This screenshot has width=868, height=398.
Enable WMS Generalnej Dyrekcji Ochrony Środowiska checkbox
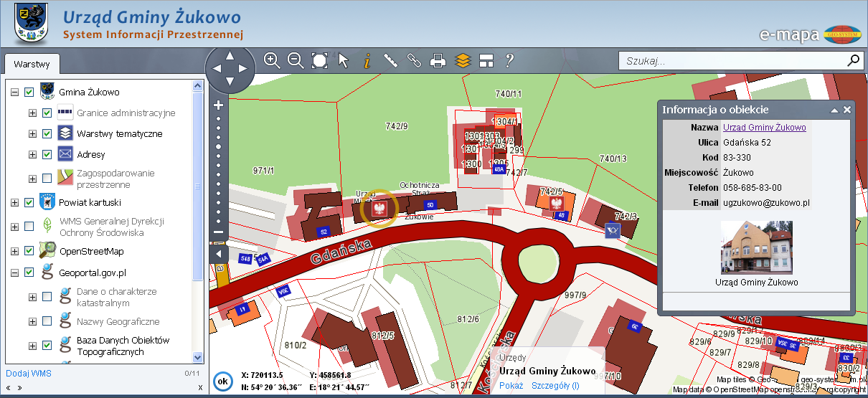pyautogui.click(x=29, y=227)
